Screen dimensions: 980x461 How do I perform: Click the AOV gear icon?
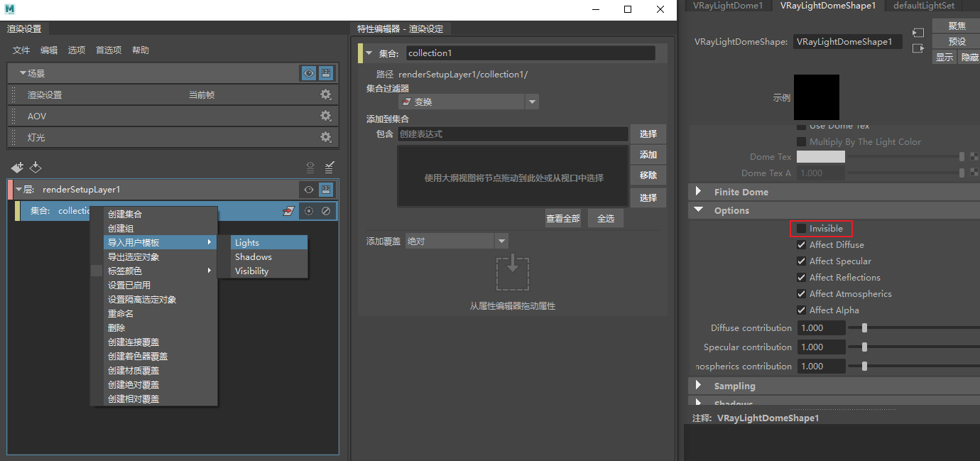click(325, 116)
